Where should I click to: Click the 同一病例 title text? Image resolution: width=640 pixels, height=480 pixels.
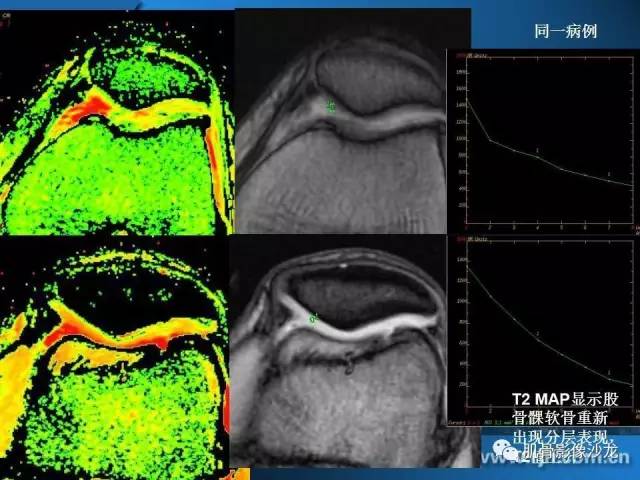click(x=566, y=31)
